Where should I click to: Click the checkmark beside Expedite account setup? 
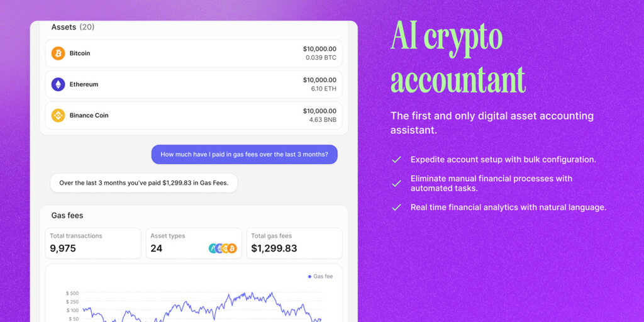396,160
